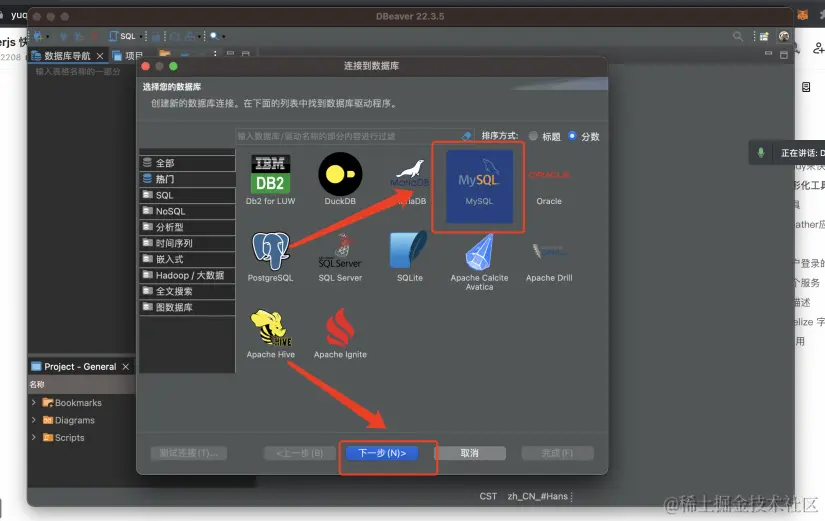Screen dimensions: 825x521
Task: Click the 测试连接 (T)... button
Action: [x=189, y=453]
